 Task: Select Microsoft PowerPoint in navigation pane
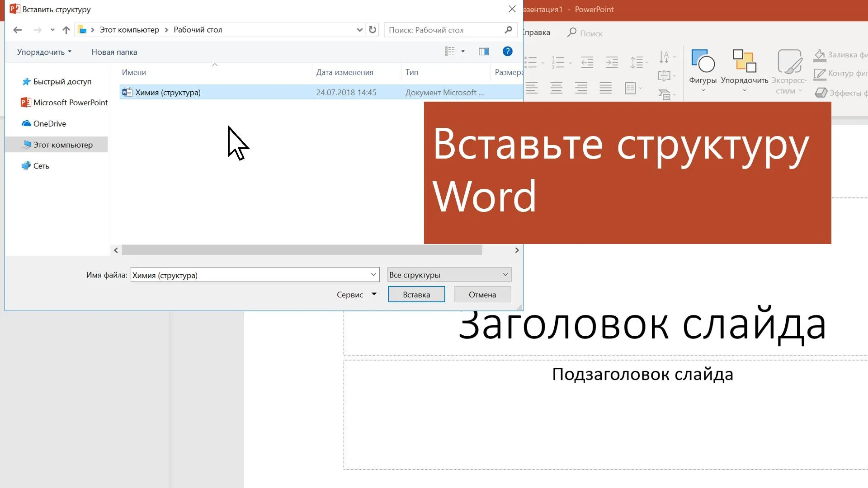pos(64,103)
